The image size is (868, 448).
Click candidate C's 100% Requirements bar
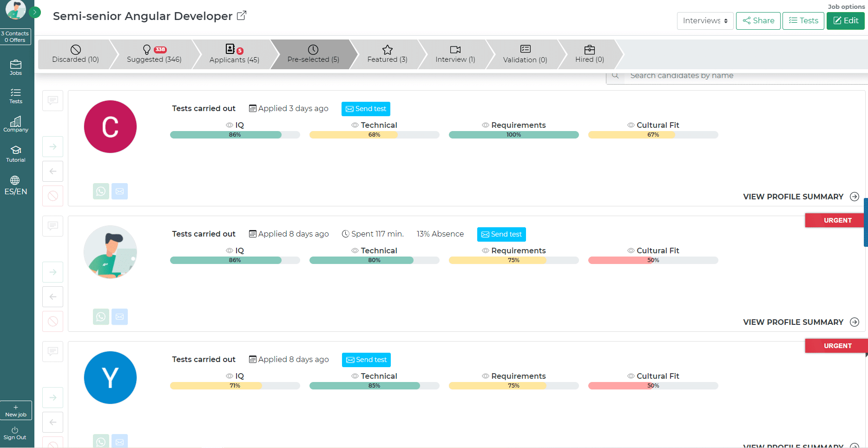tap(514, 135)
